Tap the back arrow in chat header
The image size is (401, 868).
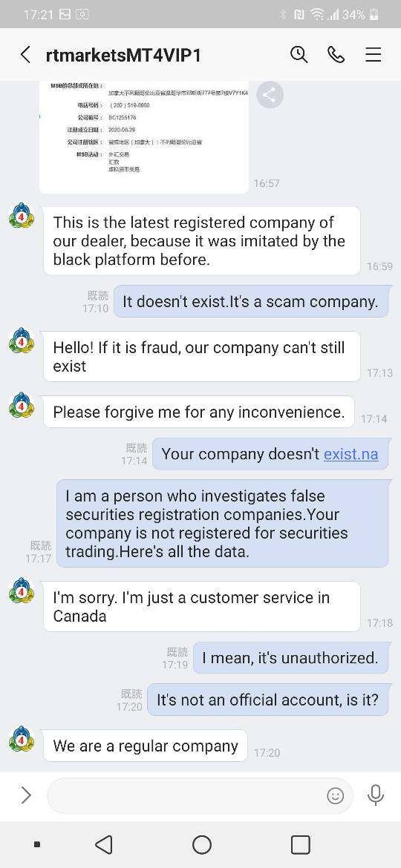coord(25,55)
